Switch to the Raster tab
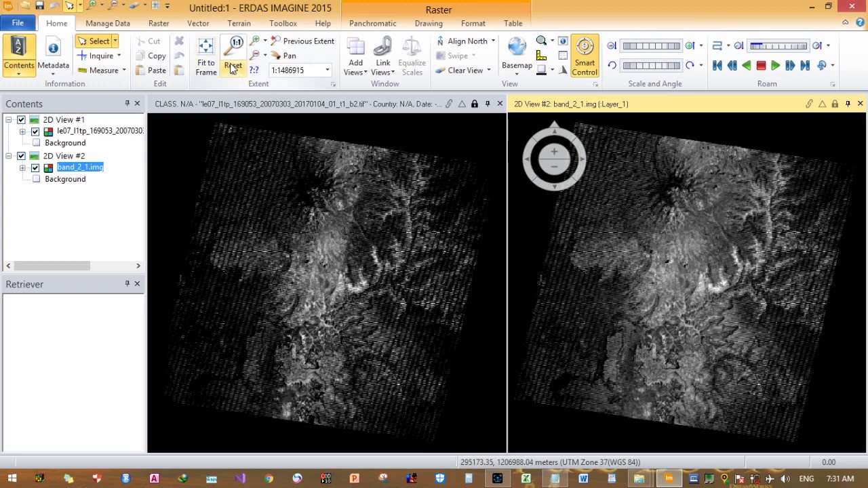The height and width of the screenshot is (488, 868). (x=159, y=23)
